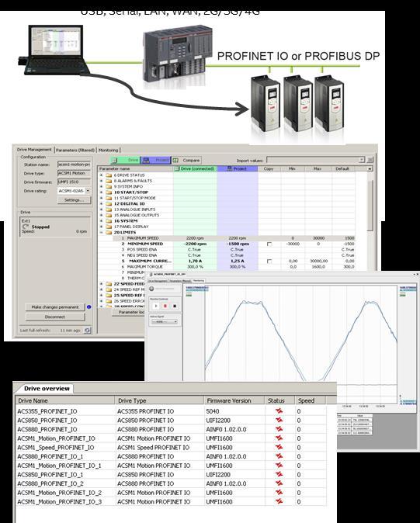The height and width of the screenshot is (523, 420).
Task: Click the parameter list vertical scrollbar thumb
Action: 370,205
